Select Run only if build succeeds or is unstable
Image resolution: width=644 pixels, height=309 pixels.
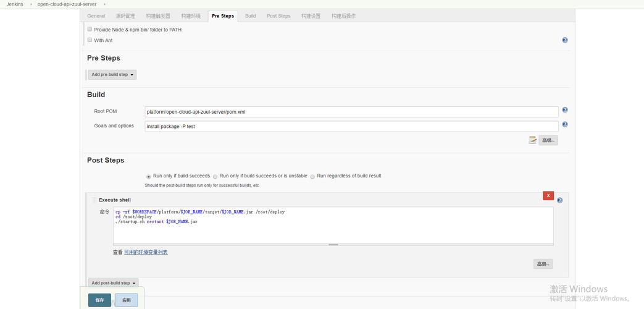click(215, 176)
